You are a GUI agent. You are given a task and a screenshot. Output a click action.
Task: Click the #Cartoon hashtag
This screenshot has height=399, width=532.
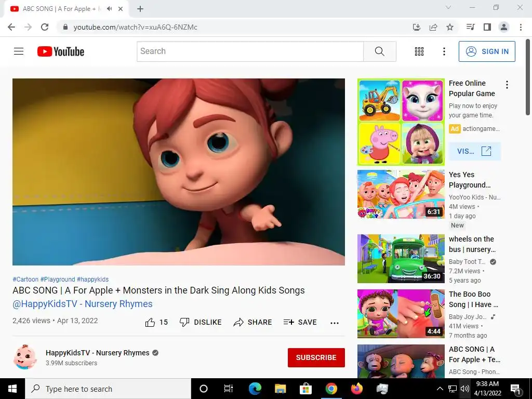coord(25,279)
